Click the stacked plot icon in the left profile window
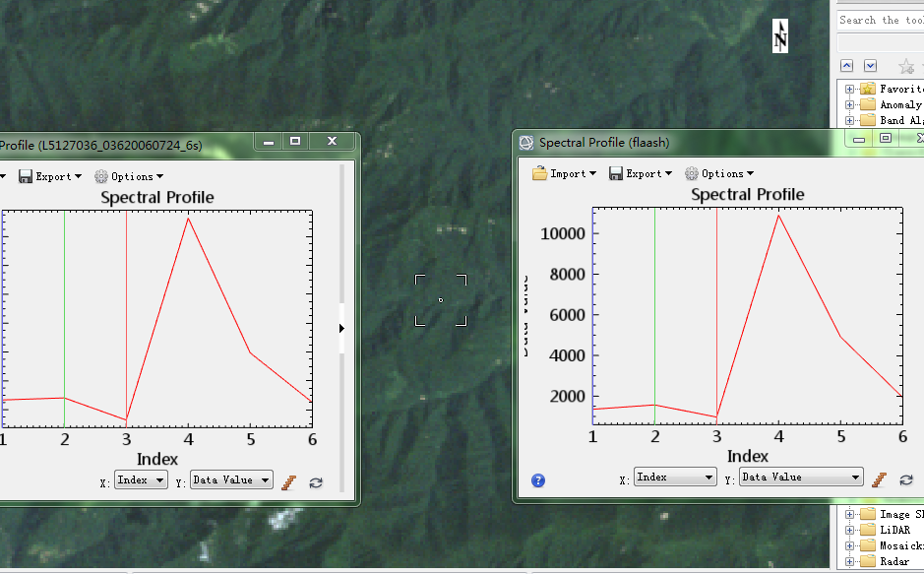This screenshot has width=924, height=574. click(x=288, y=482)
